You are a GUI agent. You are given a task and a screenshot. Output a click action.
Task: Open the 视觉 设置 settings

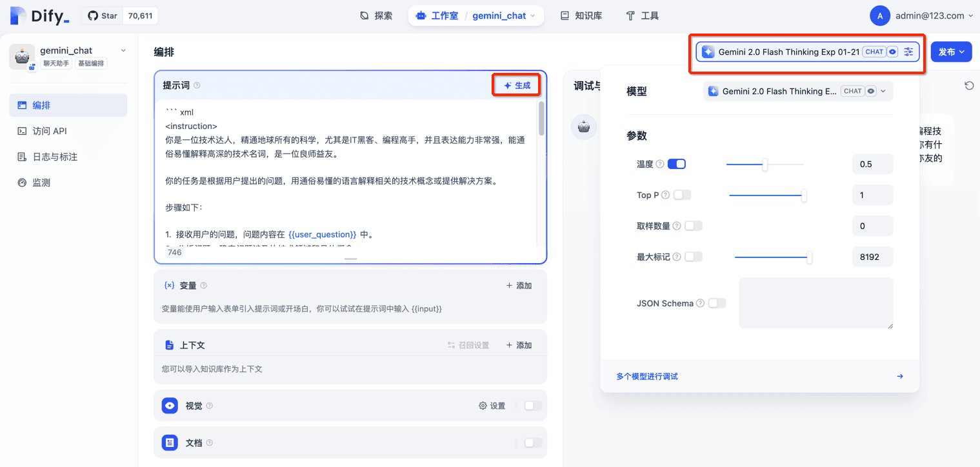point(492,406)
